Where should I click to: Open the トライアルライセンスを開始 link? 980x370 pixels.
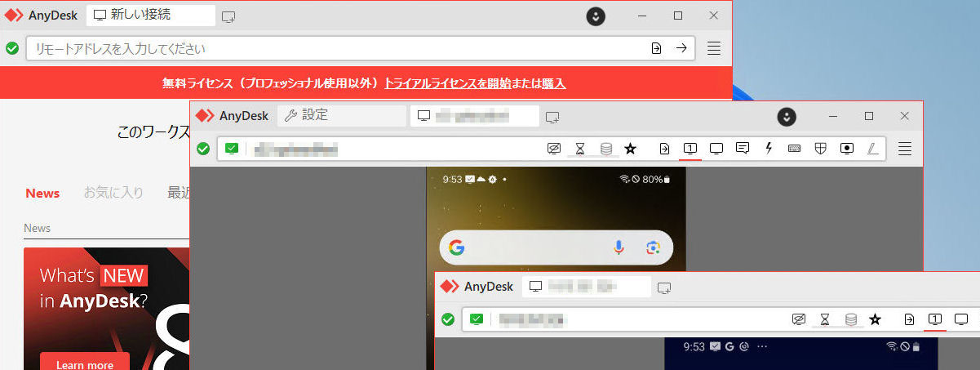pyautogui.click(x=448, y=83)
